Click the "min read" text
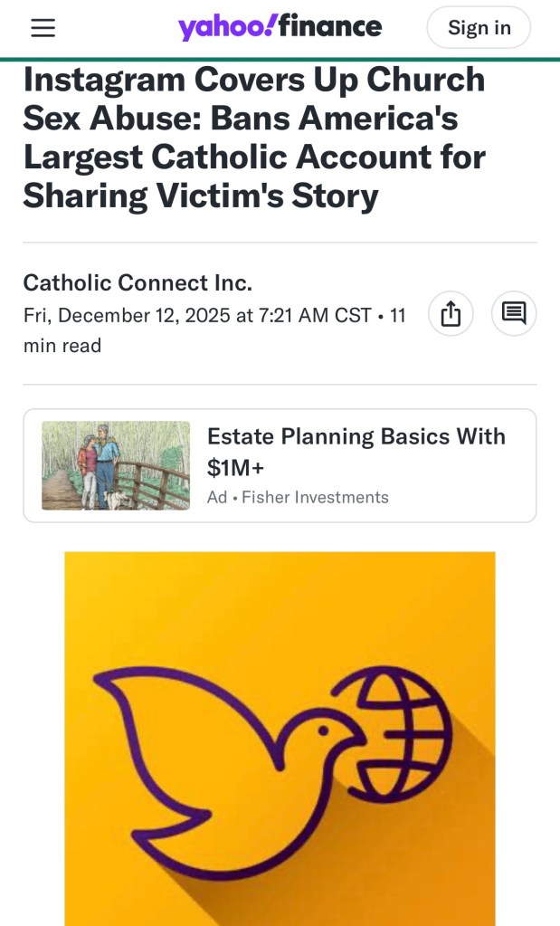Viewport: 560px width, 926px height. tap(62, 346)
